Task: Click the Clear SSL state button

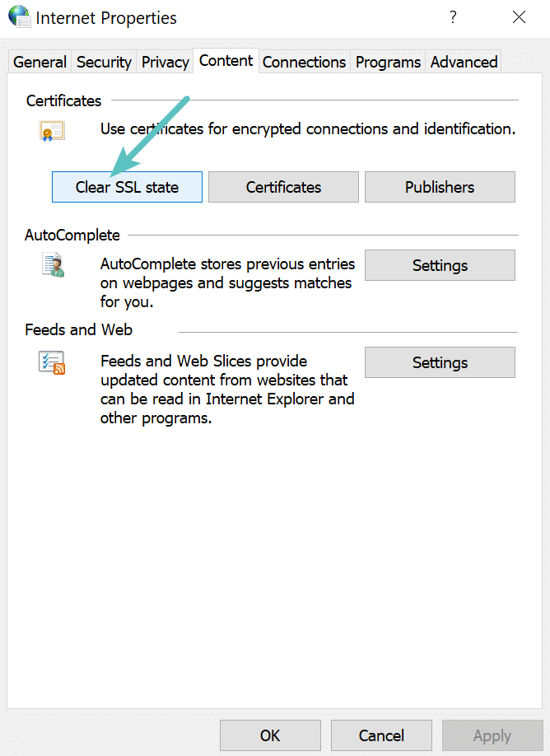Action: coord(126,187)
